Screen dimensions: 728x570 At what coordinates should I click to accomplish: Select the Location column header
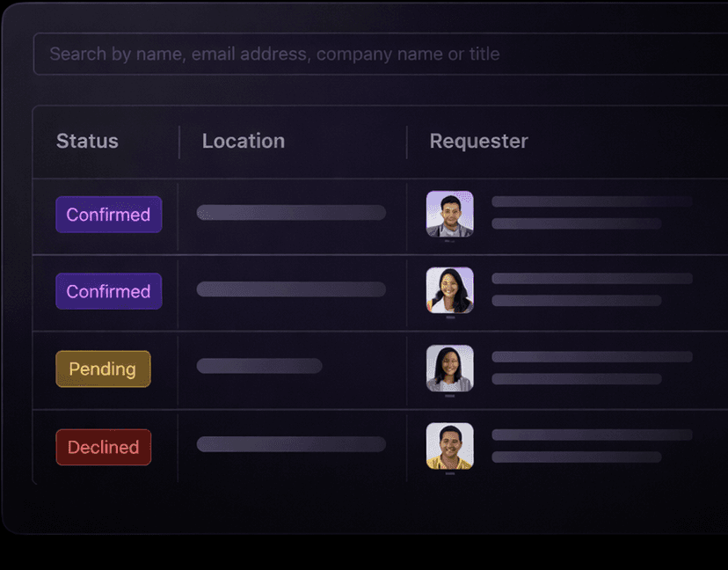(x=244, y=142)
